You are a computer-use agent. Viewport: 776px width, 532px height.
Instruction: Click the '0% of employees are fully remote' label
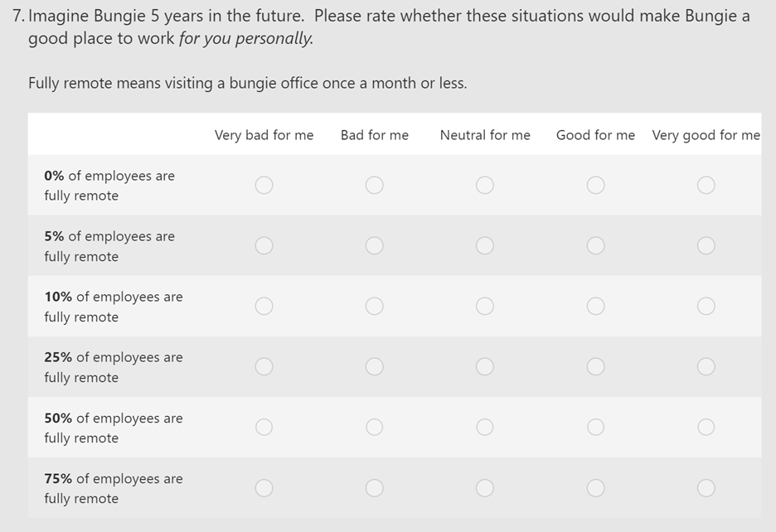(109, 186)
